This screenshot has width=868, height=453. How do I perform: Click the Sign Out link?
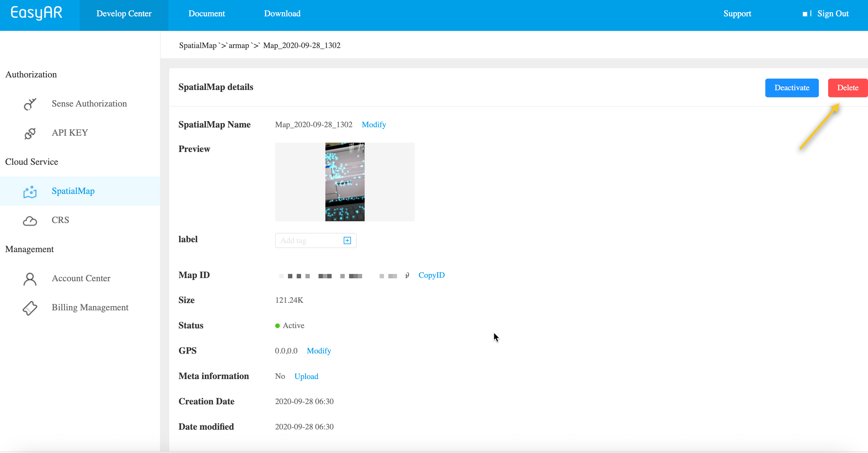[x=833, y=14]
